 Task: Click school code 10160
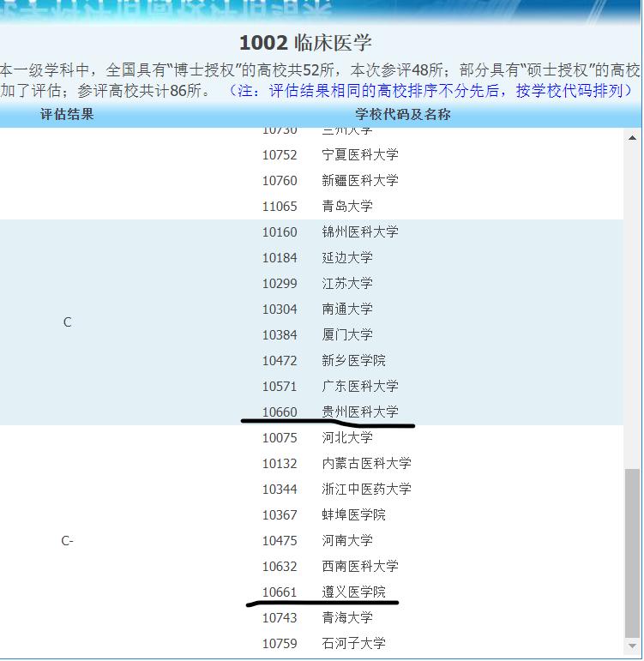[x=280, y=232]
